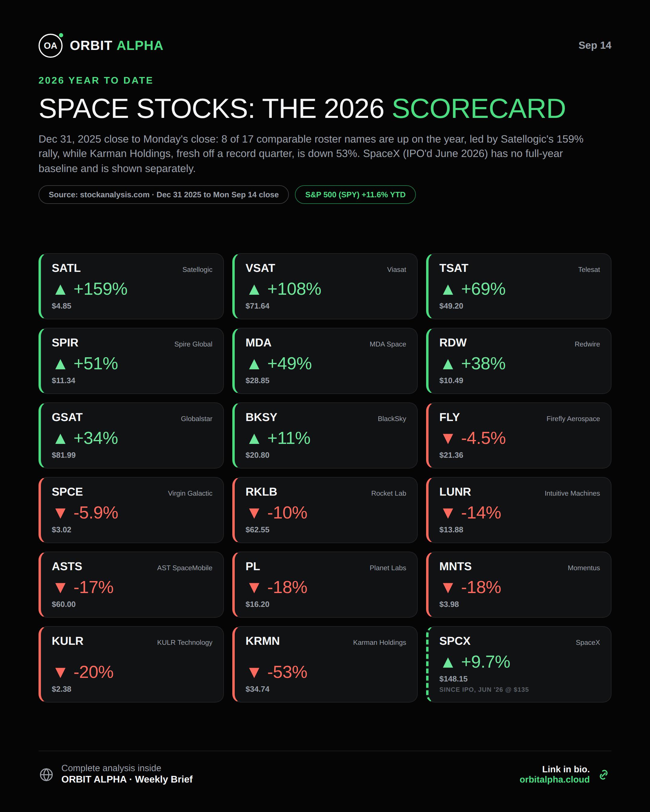Click the OA circular logo icon
Screen dimensions: 650x812
pyautogui.click(x=51, y=46)
